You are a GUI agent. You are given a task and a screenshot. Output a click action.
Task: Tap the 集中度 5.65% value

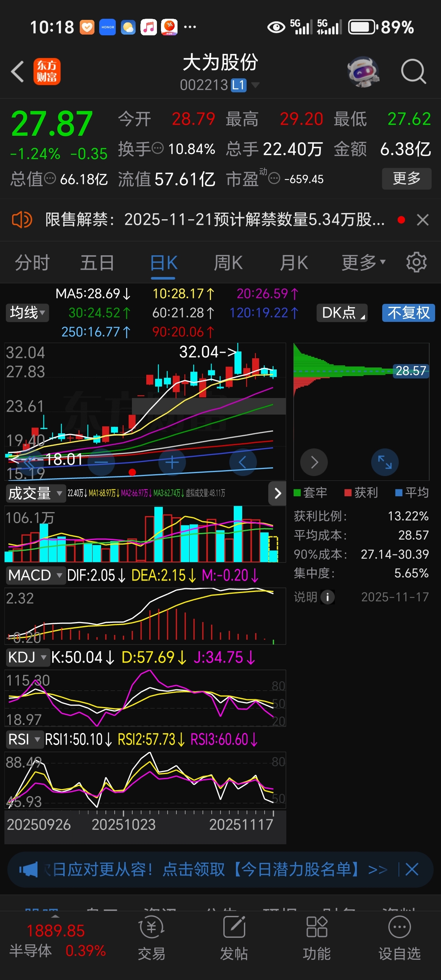(411, 573)
